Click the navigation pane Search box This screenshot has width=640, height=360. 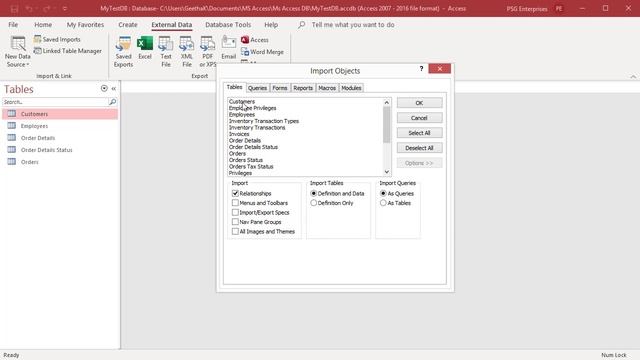(55, 102)
